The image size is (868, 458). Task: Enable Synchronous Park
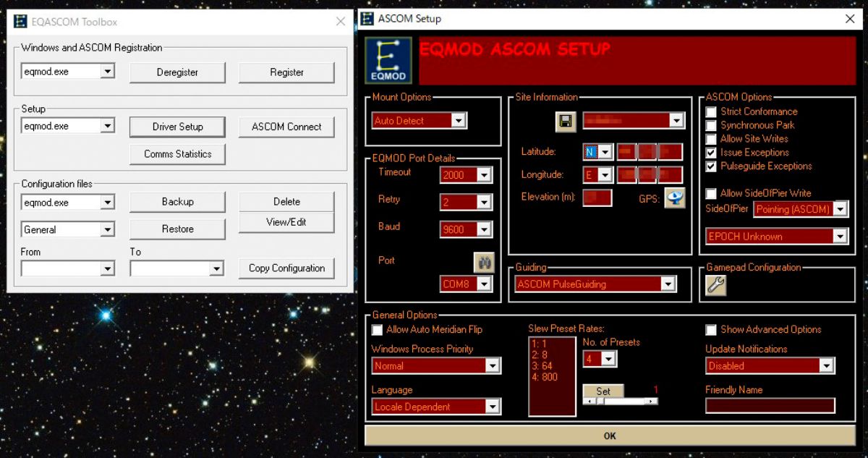710,125
